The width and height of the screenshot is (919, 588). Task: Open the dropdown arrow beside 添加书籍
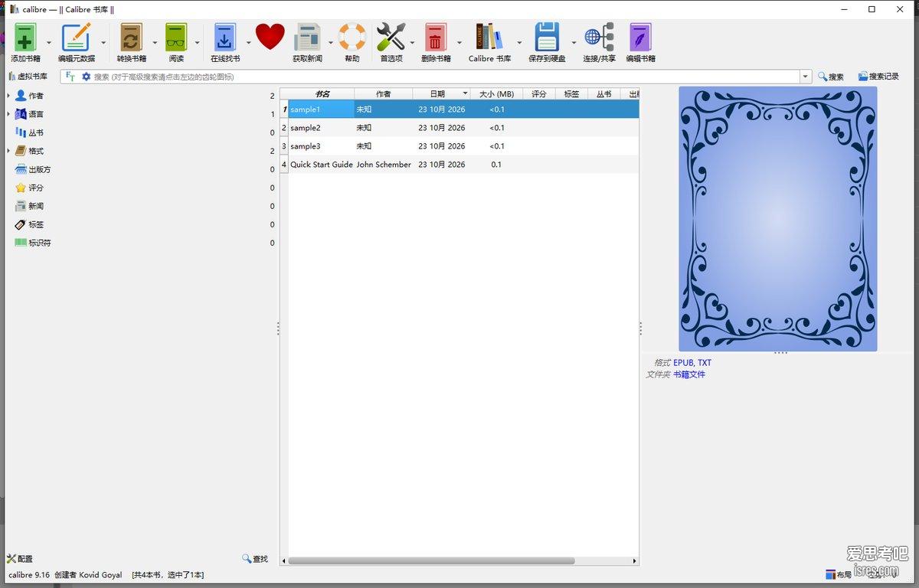coord(49,43)
